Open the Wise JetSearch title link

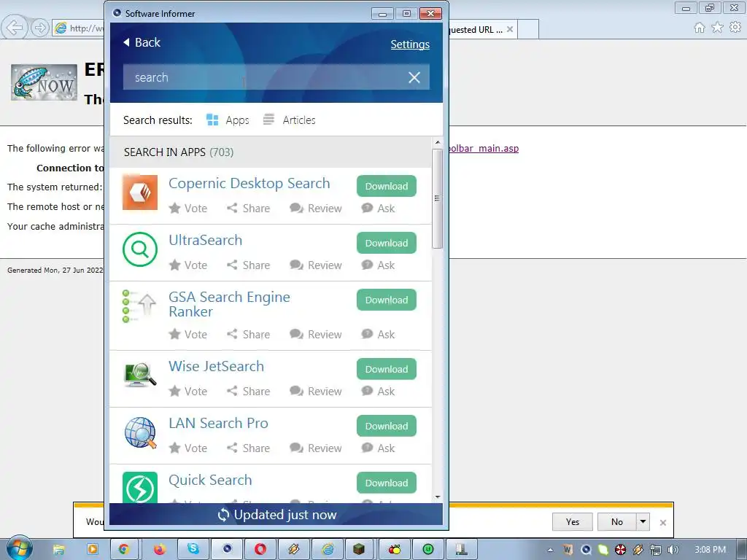(216, 366)
